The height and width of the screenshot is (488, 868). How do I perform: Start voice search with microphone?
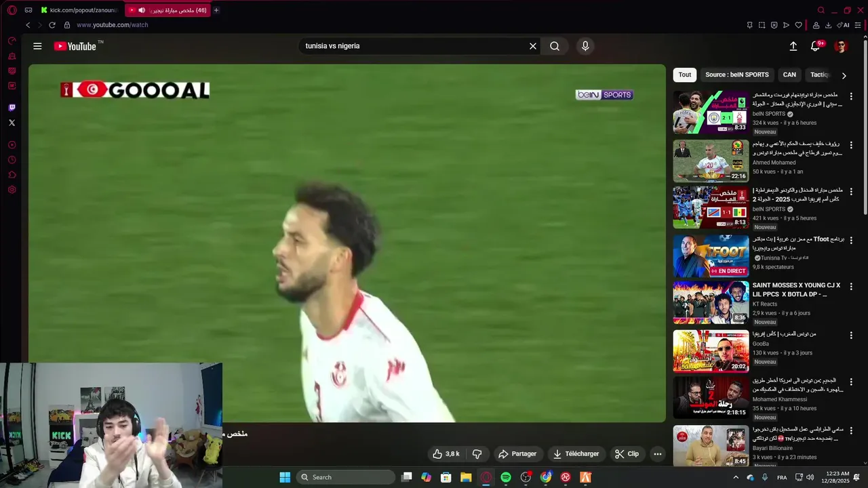[585, 46]
